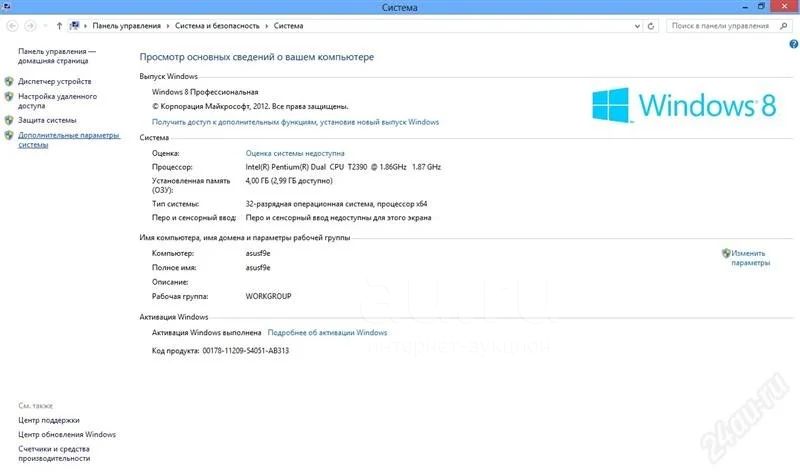Click computer name asusf9e beside Компьютер
Image resolution: width=800 pixels, height=475 pixels.
(258, 253)
